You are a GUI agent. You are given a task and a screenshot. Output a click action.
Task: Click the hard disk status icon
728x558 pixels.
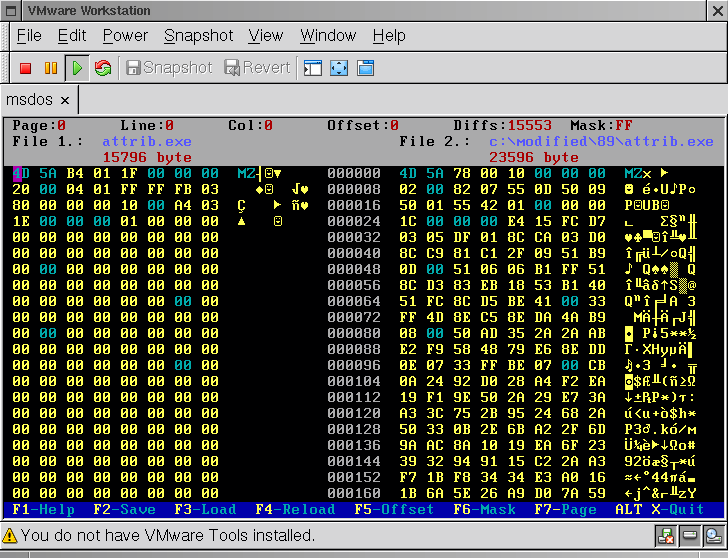click(689, 536)
